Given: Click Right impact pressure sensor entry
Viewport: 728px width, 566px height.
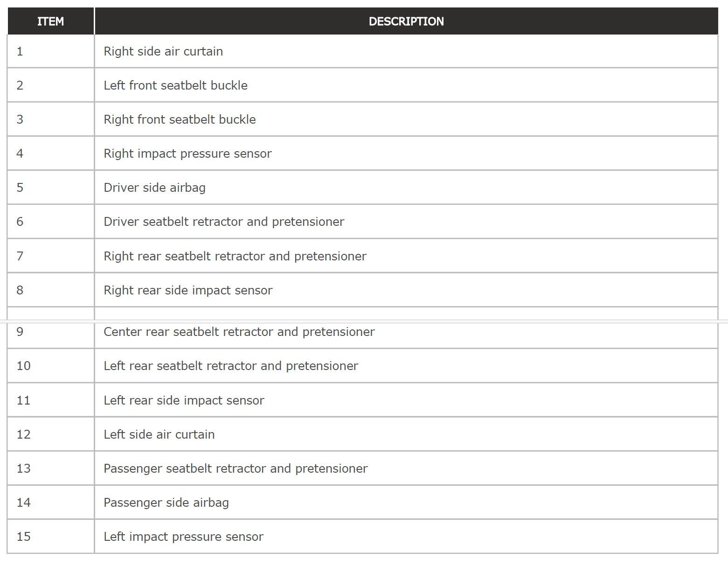Looking at the screenshot, I should coord(187,154).
